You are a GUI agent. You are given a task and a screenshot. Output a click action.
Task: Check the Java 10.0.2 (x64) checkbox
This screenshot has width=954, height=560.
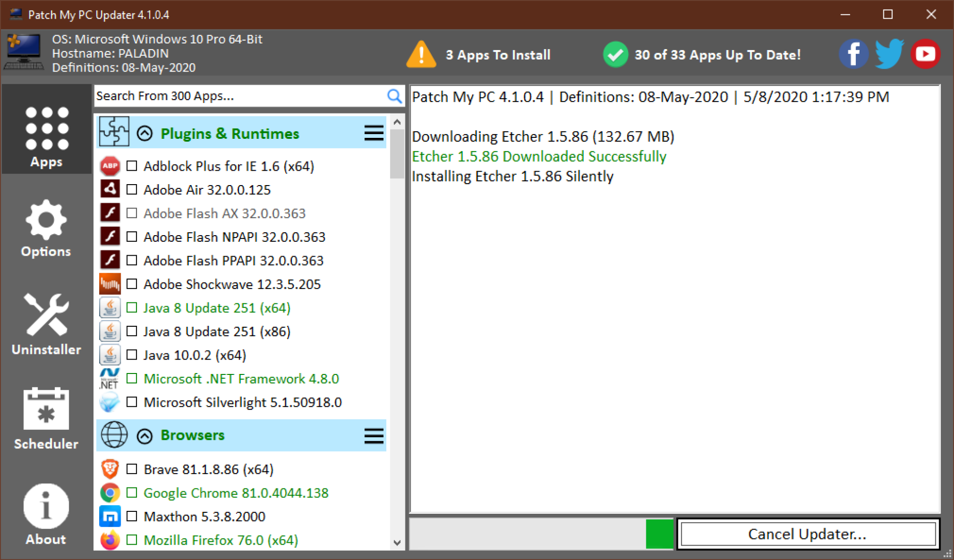point(132,355)
